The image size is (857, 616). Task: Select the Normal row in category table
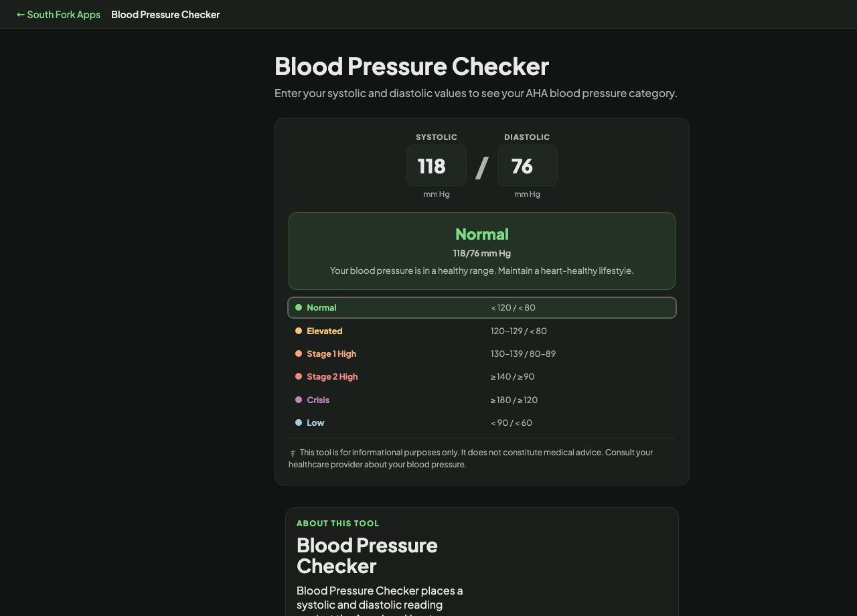tap(482, 307)
